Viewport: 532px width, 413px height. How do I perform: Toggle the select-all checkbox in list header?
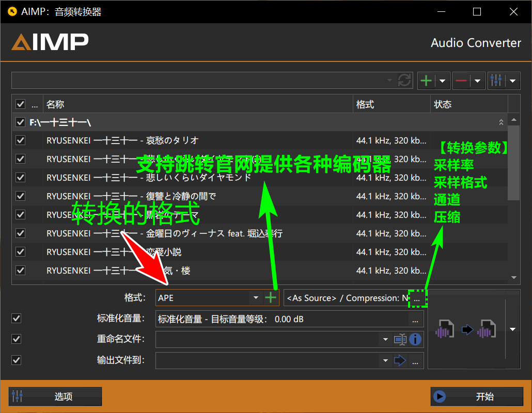pyautogui.click(x=20, y=104)
